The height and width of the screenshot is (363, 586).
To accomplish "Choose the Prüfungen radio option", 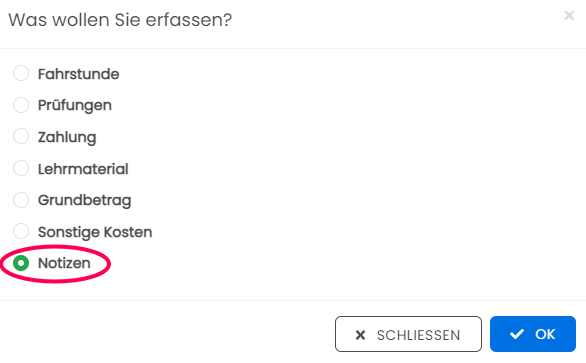I will pyautogui.click(x=21, y=105).
